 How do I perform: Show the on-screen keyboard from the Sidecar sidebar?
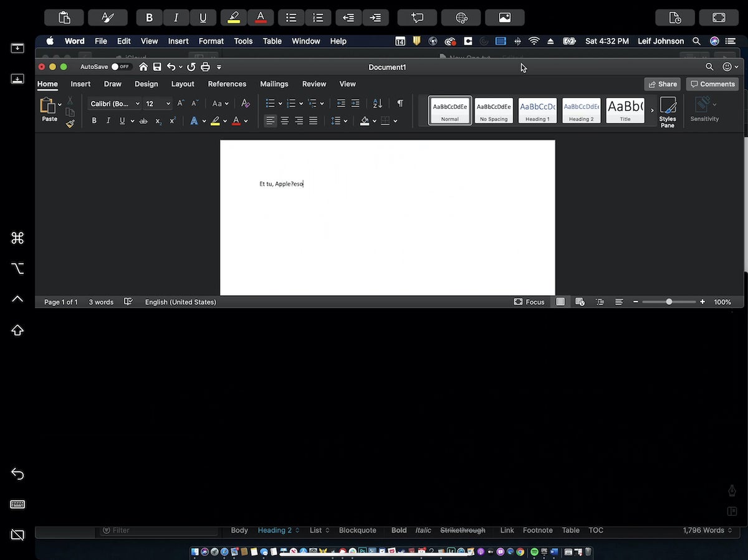(x=17, y=504)
